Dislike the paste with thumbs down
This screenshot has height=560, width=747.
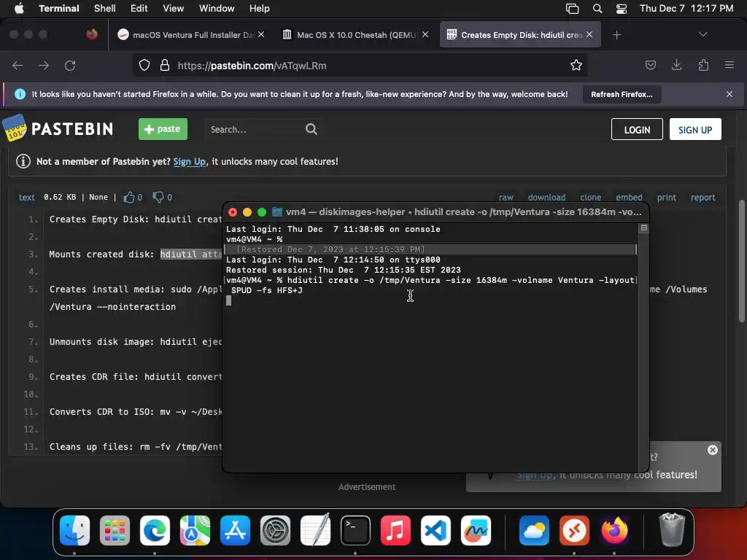tap(158, 197)
